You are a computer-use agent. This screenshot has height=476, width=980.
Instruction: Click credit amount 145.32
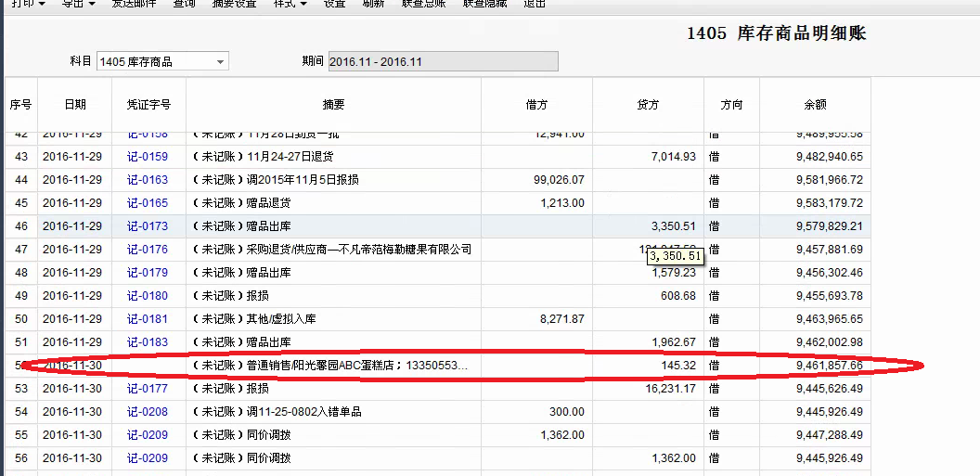(x=678, y=366)
